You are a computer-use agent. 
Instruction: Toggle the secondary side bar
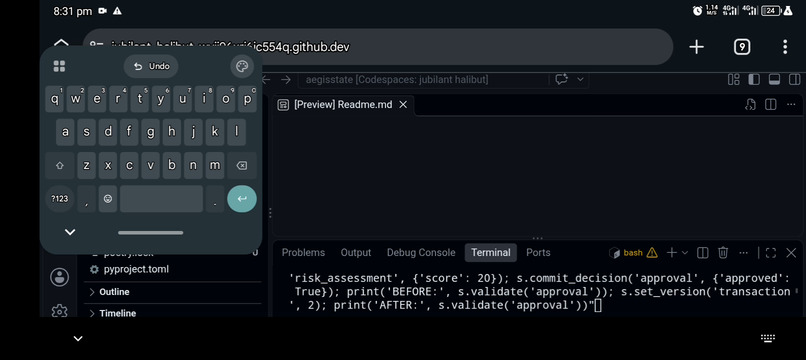(x=795, y=80)
